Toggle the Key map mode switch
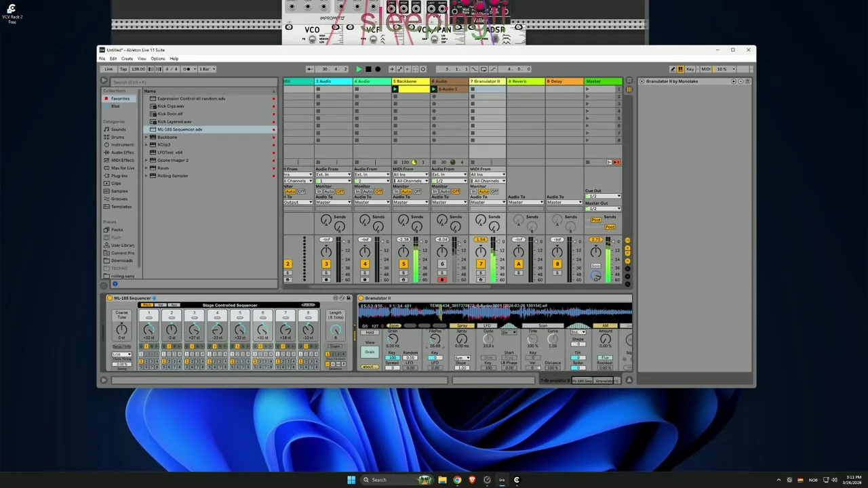The image size is (868, 488). [x=690, y=69]
